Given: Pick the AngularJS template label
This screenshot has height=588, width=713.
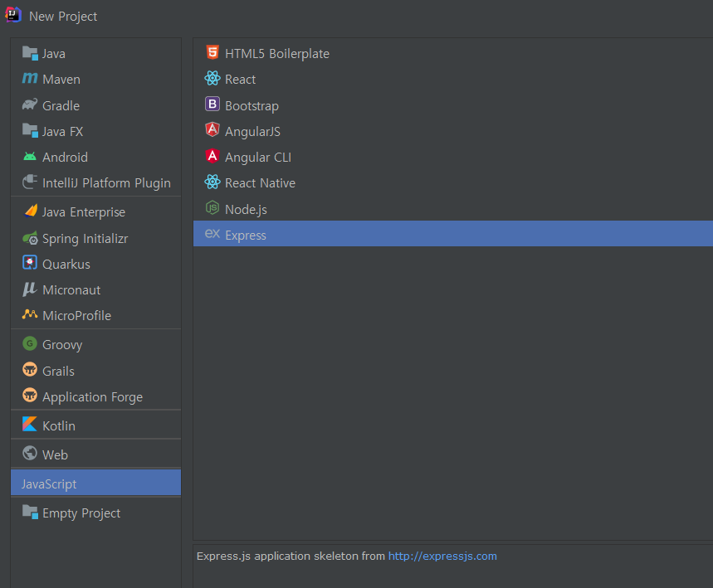Looking at the screenshot, I should [x=252, y=132].
